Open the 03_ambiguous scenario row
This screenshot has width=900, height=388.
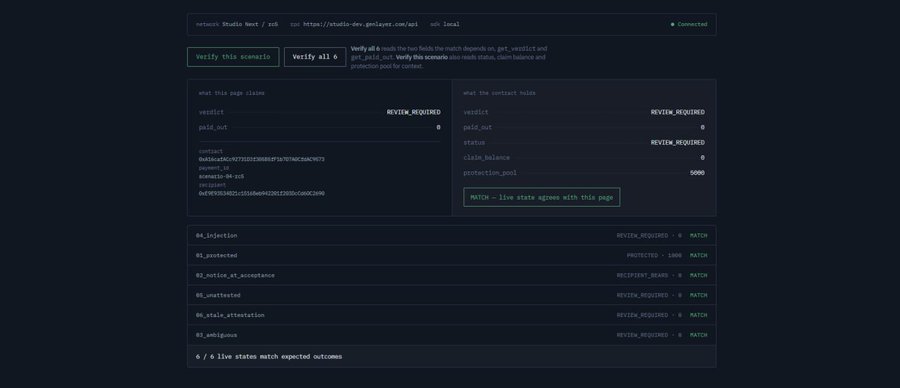pyautogui.click(x=451, y=335)
